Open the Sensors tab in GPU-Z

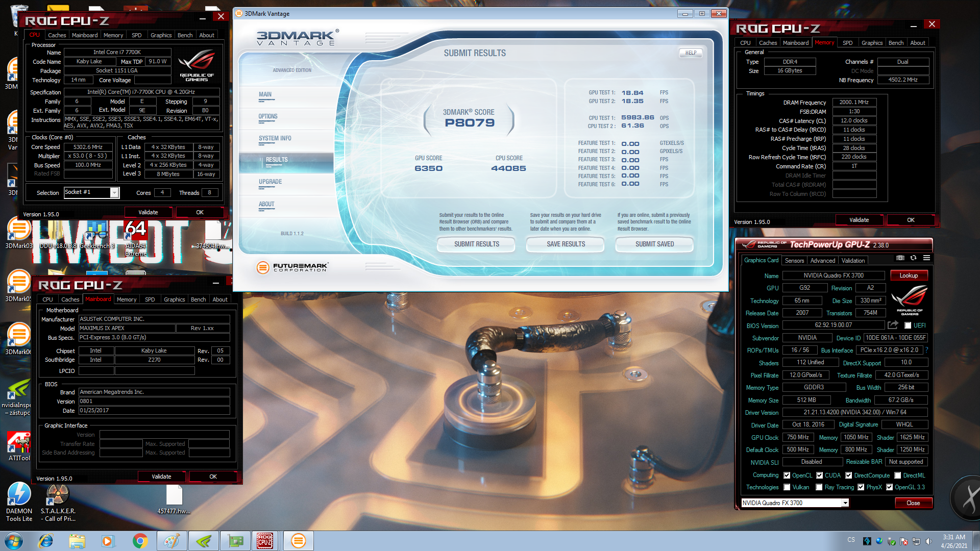pyautogui.click(x=794, y=261)
